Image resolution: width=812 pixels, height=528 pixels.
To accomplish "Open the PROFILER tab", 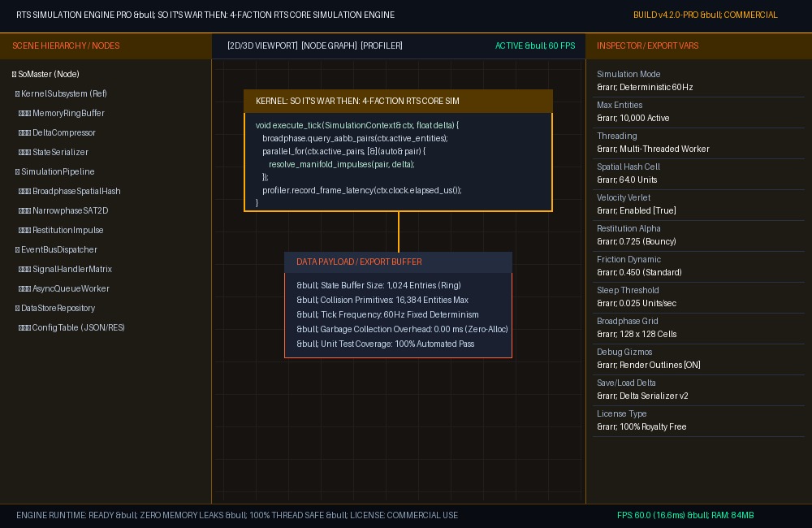I will click(x=382, y=45).
